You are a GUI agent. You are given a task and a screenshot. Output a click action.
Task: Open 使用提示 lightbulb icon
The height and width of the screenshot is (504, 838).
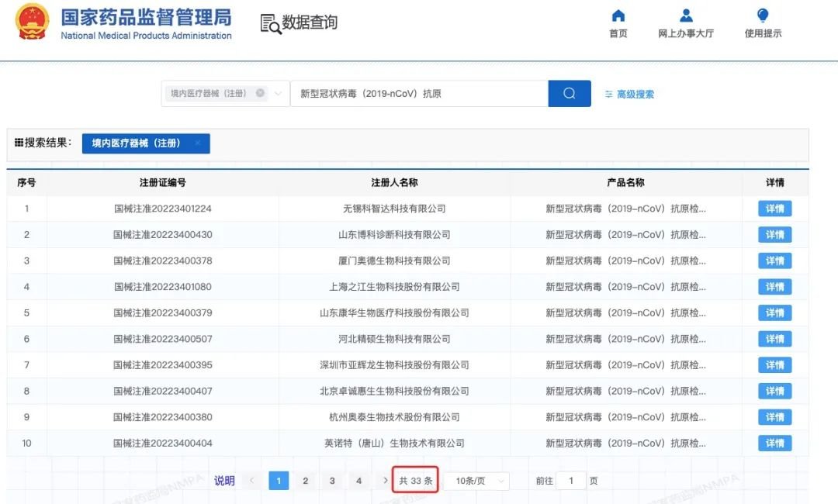tap(764, 16)
